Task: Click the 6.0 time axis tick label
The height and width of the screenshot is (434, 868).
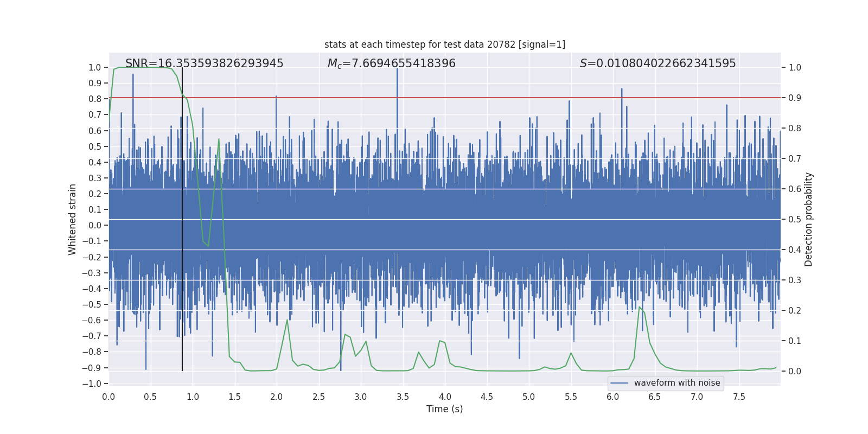Action: tap(613, 397)
